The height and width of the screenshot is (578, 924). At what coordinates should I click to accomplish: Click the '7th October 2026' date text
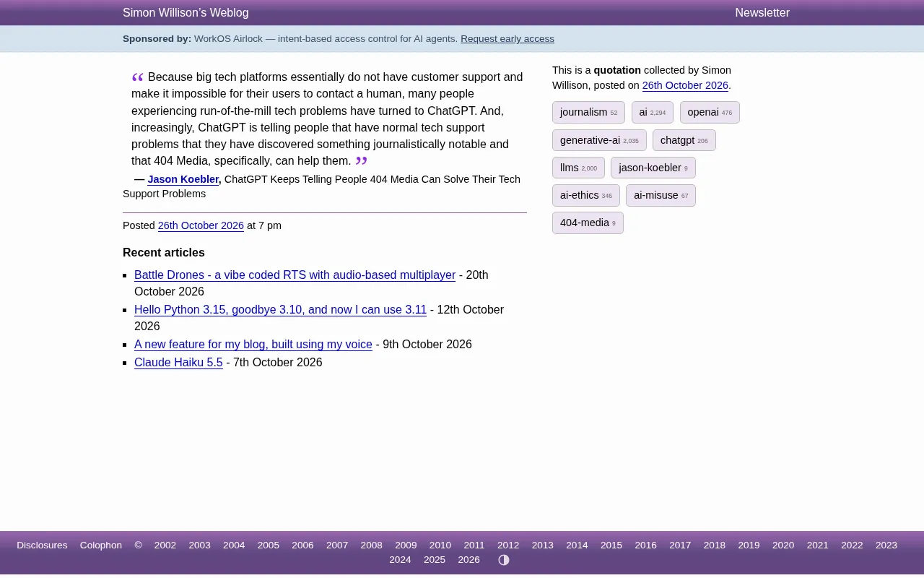(x=278, y=363)
